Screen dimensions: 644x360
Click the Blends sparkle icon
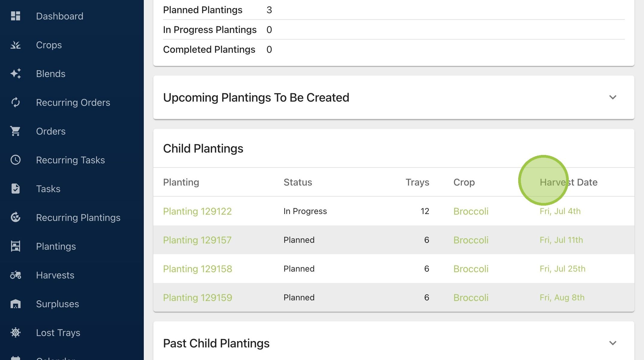click(x=15, y=73)
